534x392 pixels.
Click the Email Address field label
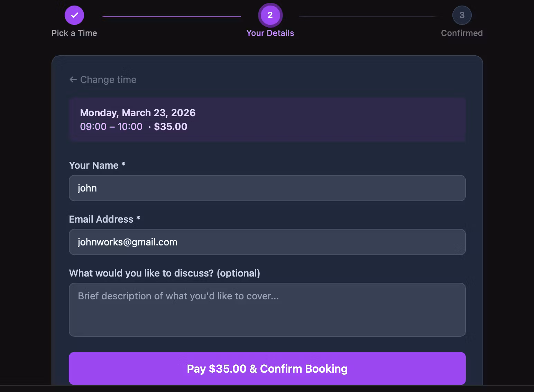(x=104, y=219)
